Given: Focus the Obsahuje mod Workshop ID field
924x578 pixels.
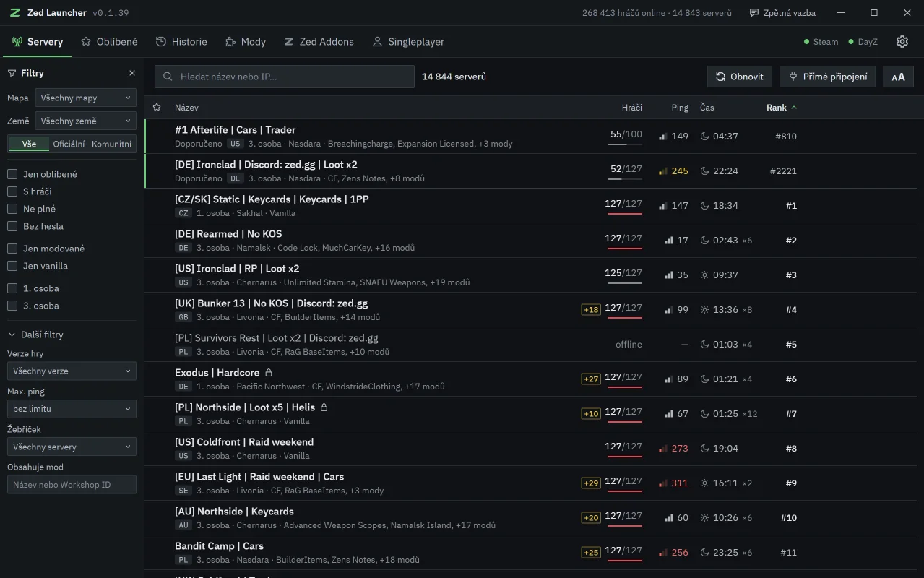Looking at the screenshot, I should (x=72, y=484).
